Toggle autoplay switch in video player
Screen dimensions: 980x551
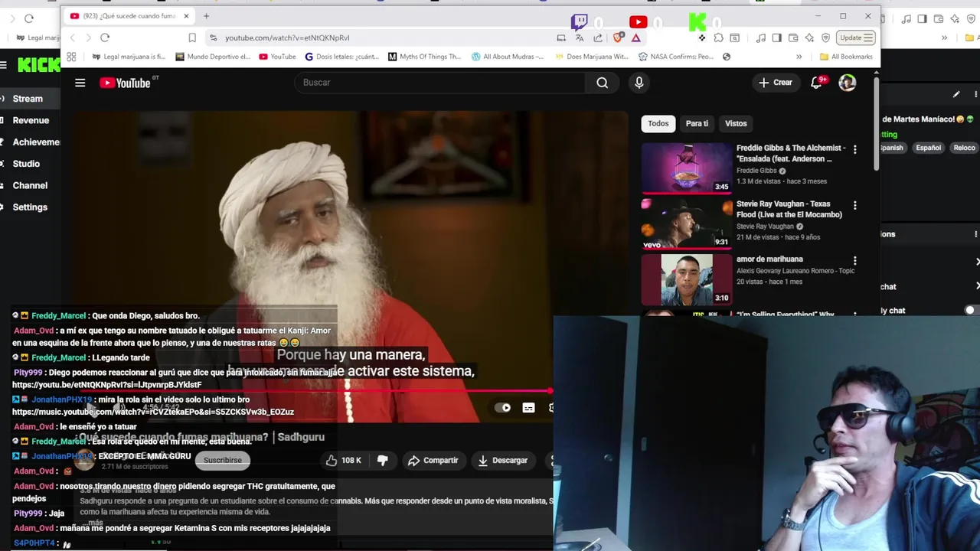[503, 408]
